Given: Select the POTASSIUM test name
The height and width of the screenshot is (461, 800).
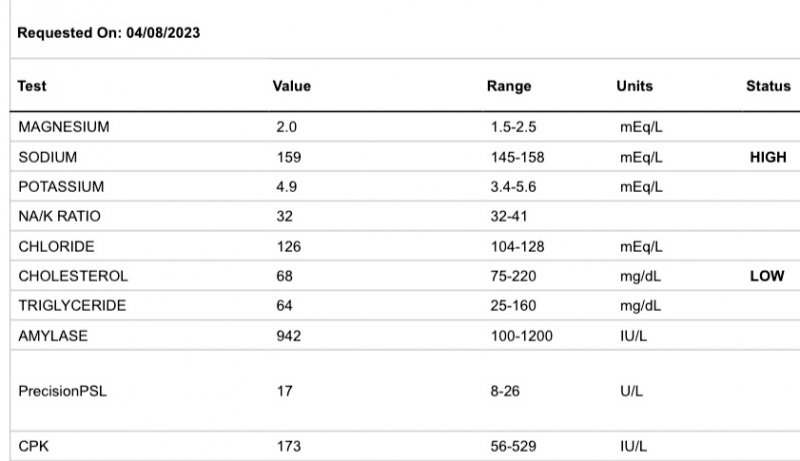Looking at the screenshot, I should pyautogui.click(x=61, y=187).
